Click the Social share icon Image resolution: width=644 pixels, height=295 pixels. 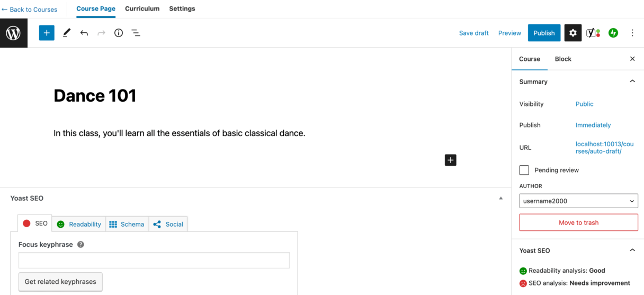pos(157,224)
